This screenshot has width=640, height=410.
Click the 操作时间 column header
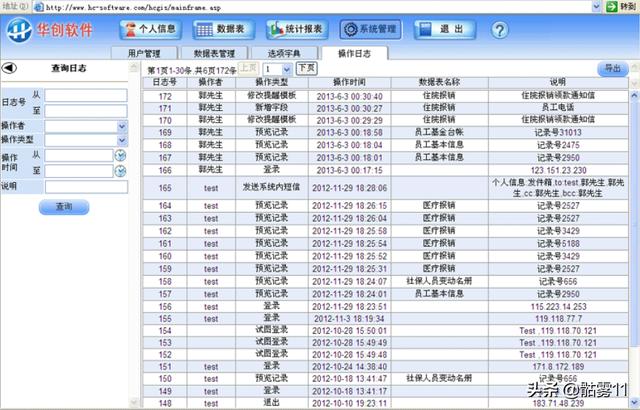point(349,82)
